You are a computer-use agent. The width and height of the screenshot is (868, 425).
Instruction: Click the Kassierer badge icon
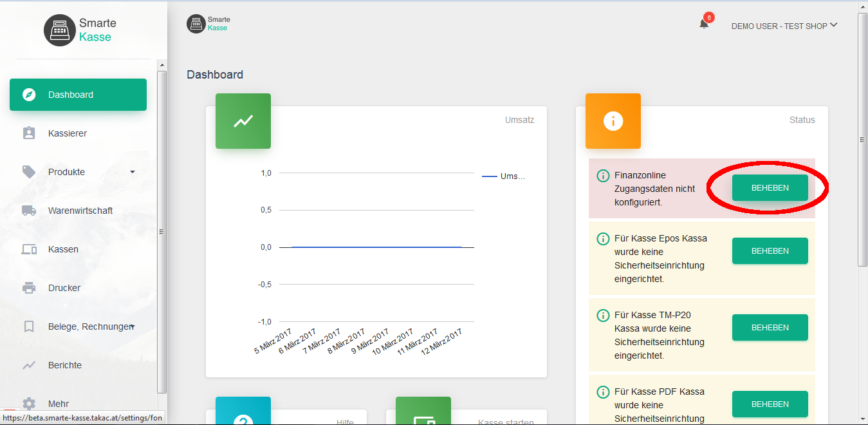[x=29, y=133]
